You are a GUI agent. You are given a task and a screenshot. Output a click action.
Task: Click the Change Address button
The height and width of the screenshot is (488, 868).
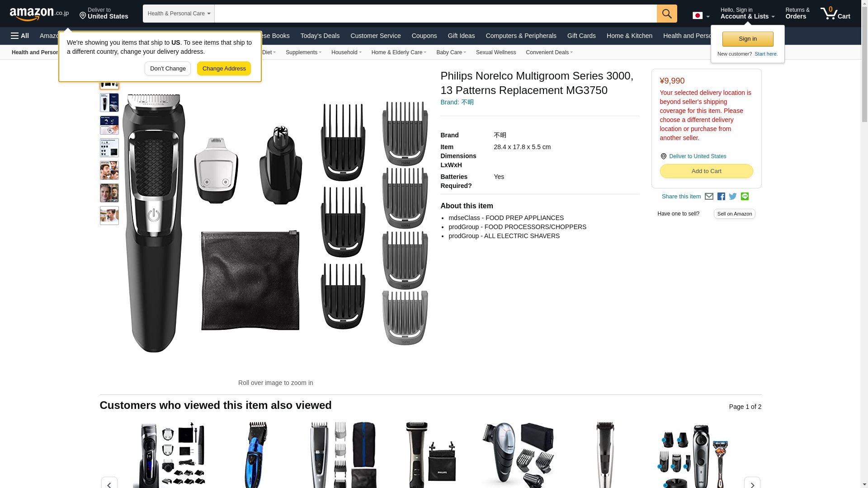point(224,69)
